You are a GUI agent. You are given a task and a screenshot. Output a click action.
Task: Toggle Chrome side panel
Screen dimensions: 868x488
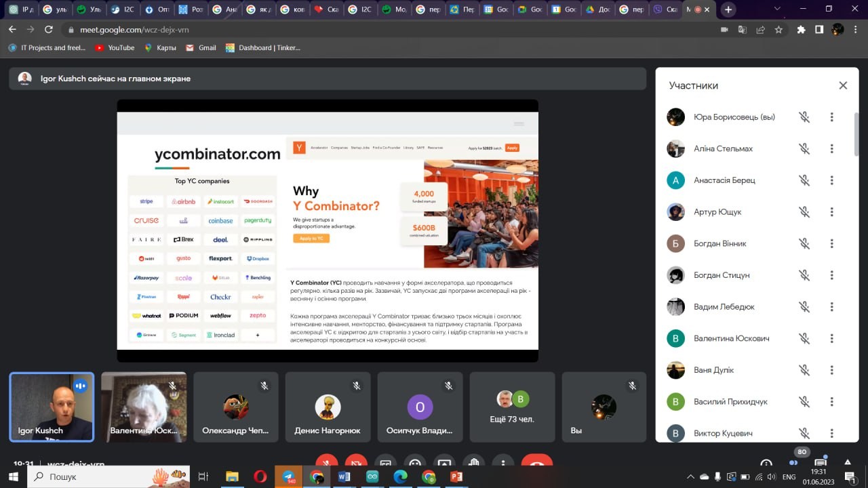click(x=819, y=30)
